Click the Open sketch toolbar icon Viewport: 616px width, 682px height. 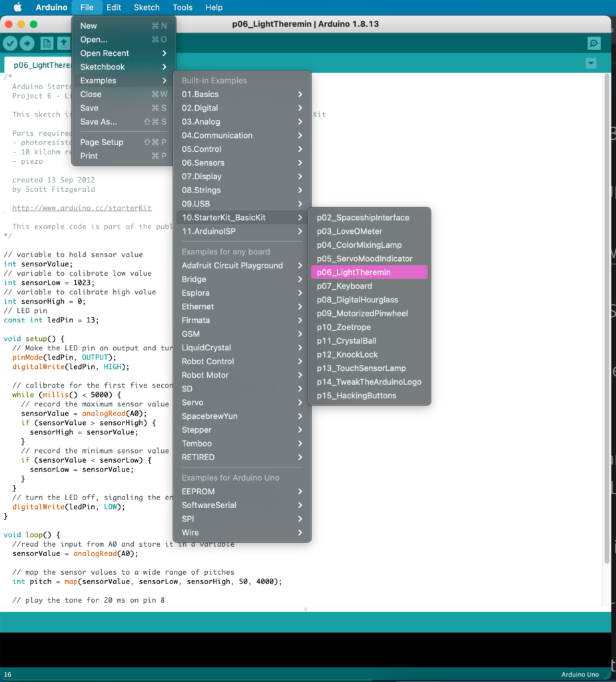(63, 43)
